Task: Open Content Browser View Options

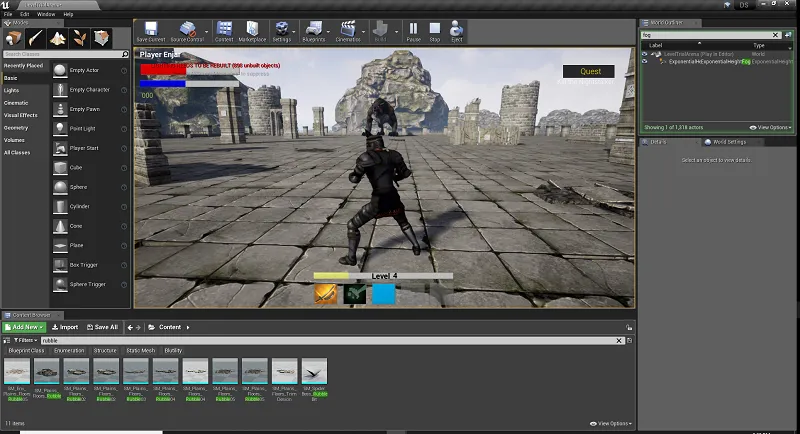Action: click(611, 423)
